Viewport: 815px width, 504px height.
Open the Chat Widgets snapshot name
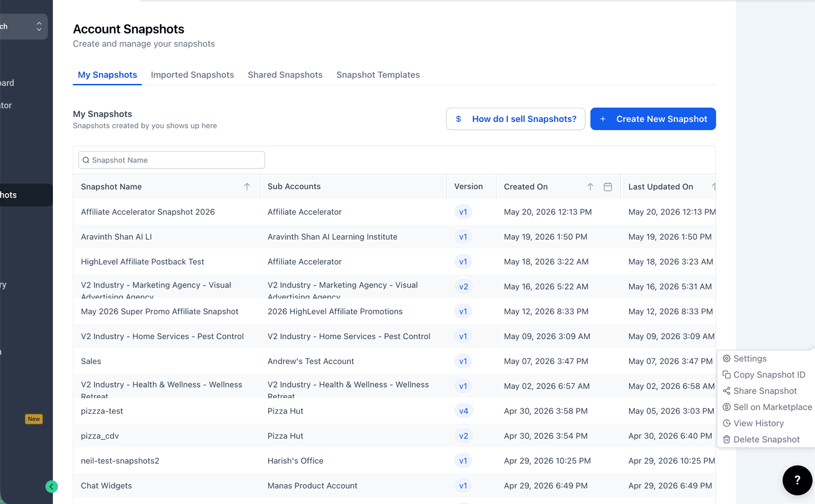click(x=106, y=485)
